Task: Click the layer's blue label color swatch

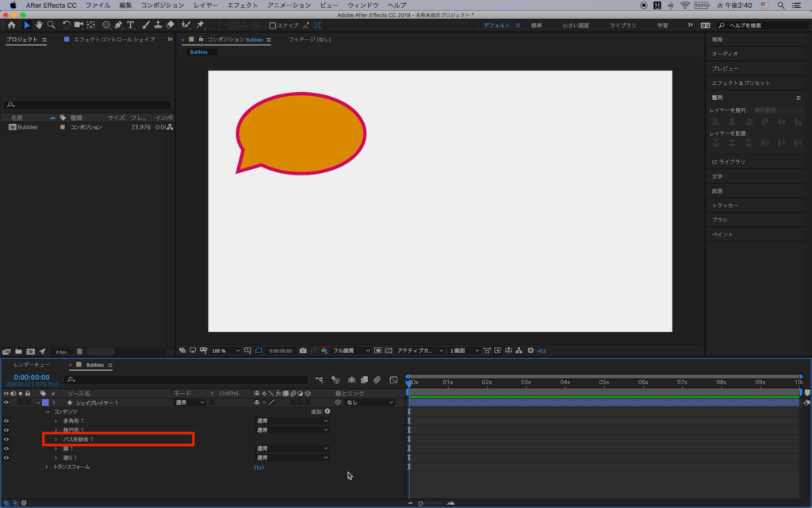Action: 45,402
